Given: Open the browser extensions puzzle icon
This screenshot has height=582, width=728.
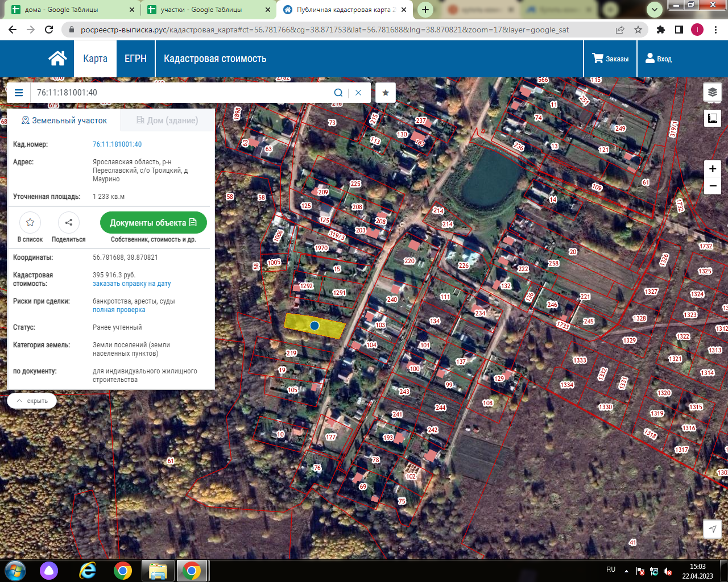Looking at the screenshot, I should pos(661,30).
